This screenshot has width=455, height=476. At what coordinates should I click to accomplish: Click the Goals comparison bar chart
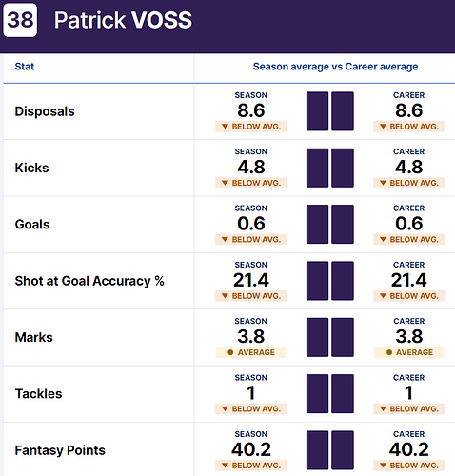330,224
